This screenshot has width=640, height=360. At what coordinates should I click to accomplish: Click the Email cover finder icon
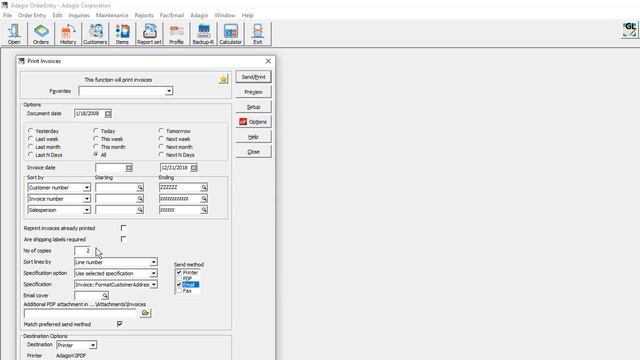pyautogui.click(x=105, y=296)
